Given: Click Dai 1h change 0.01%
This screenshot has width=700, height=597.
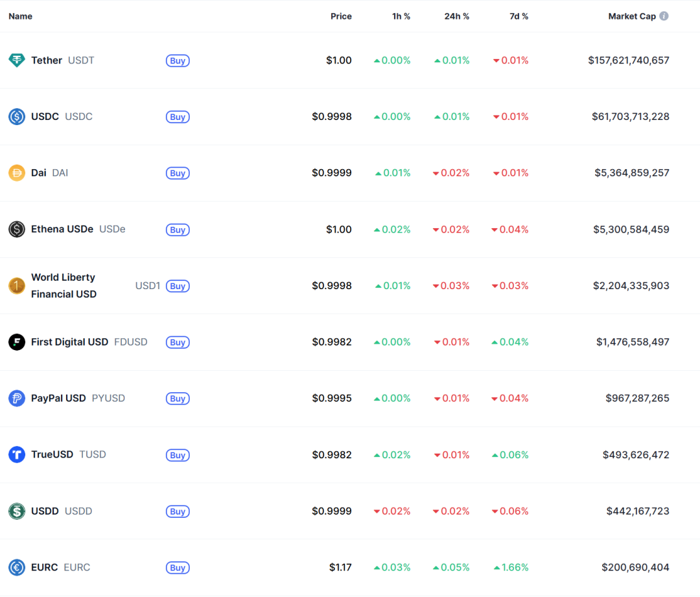Looking at the screenshot, I should (x=393, y=173).
